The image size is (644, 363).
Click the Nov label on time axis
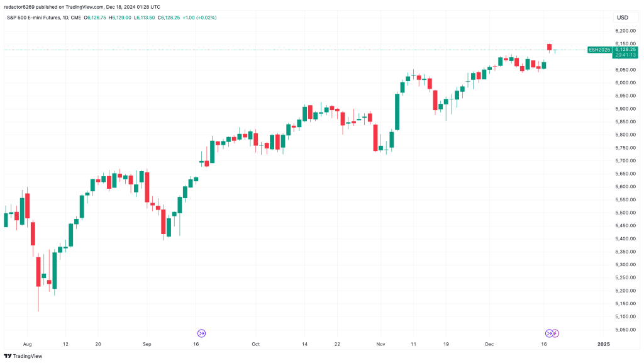coord(380,345)
